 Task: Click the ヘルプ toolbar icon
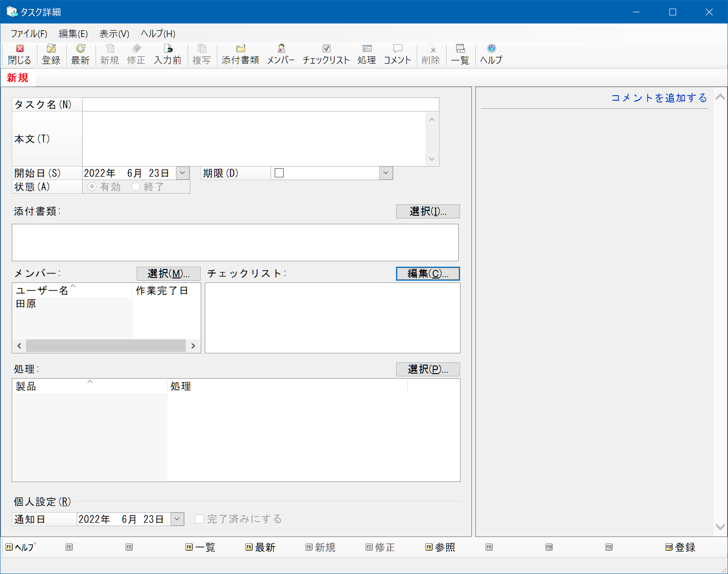491,55
